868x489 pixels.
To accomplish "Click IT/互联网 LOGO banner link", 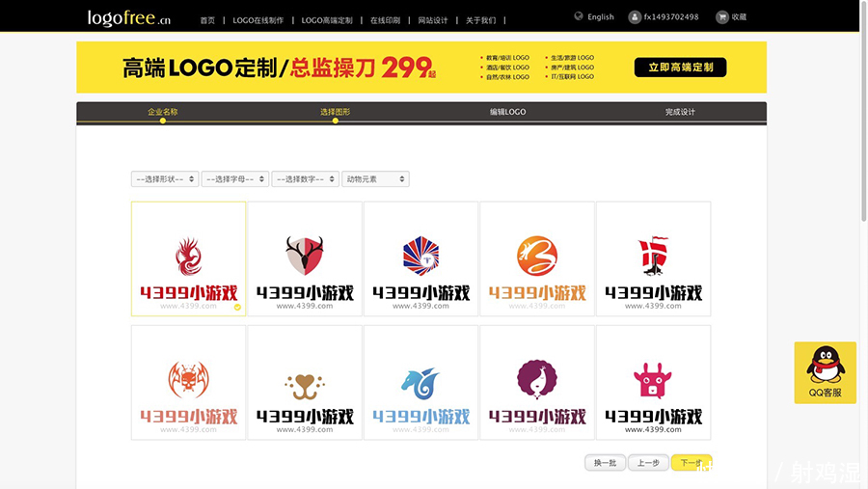I will coord(572,77).
